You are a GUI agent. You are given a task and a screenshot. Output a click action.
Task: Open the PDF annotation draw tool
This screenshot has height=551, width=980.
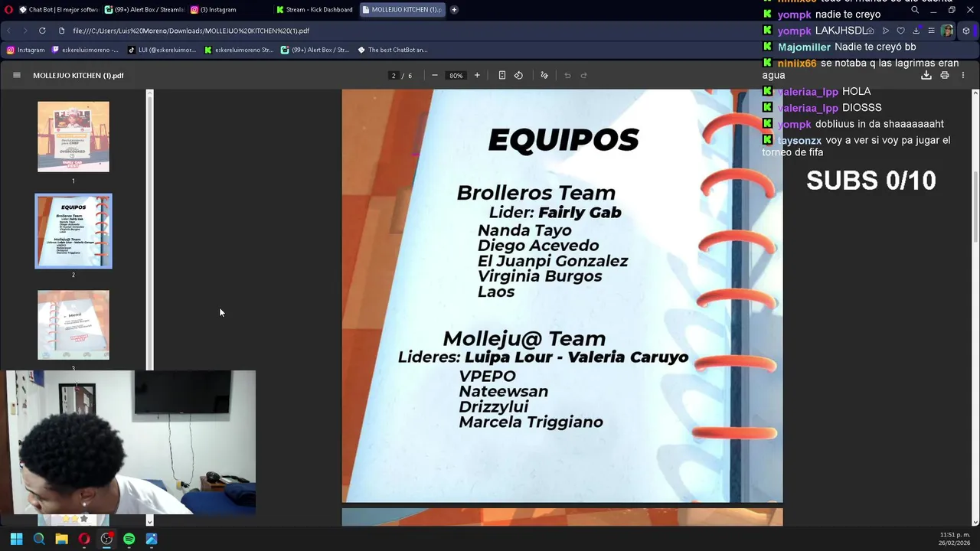(x=544, y=75)
